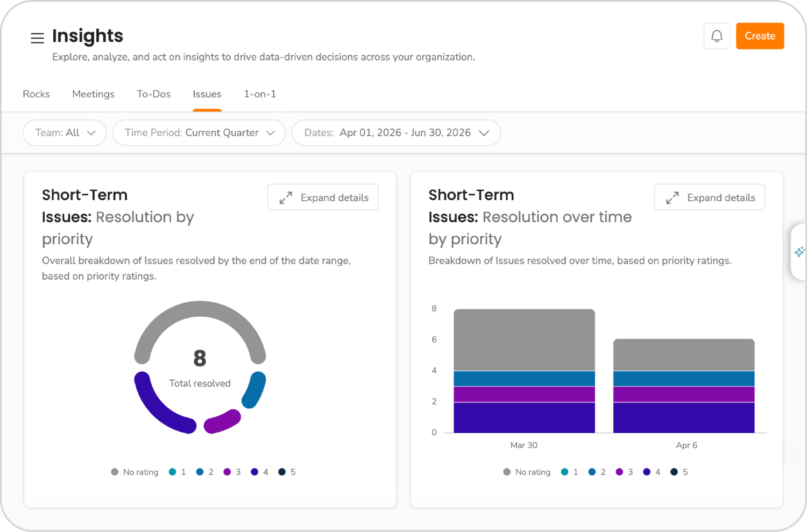This screenshot has width=807, height=532.
Task: Expand the Dates range picker
Action: (396, 133)
